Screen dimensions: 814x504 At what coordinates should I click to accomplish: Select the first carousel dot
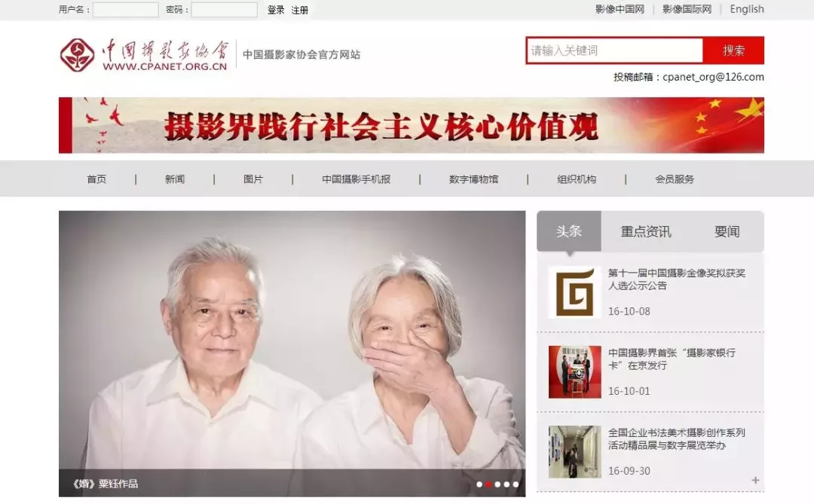tap(479, 484)
